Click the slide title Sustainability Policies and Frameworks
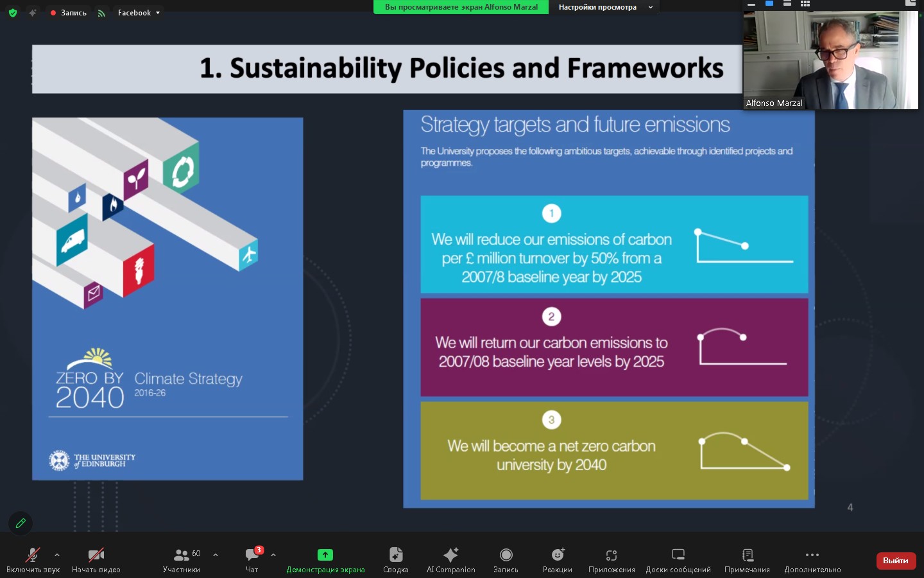Viewport: 924px width, 578px height. click(461, 68)
